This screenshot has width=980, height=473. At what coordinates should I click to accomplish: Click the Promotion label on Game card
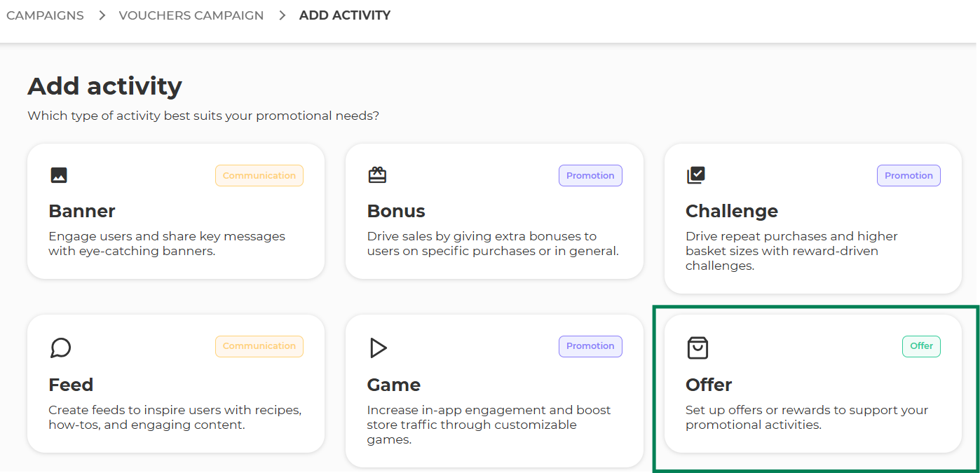(590, 346)
